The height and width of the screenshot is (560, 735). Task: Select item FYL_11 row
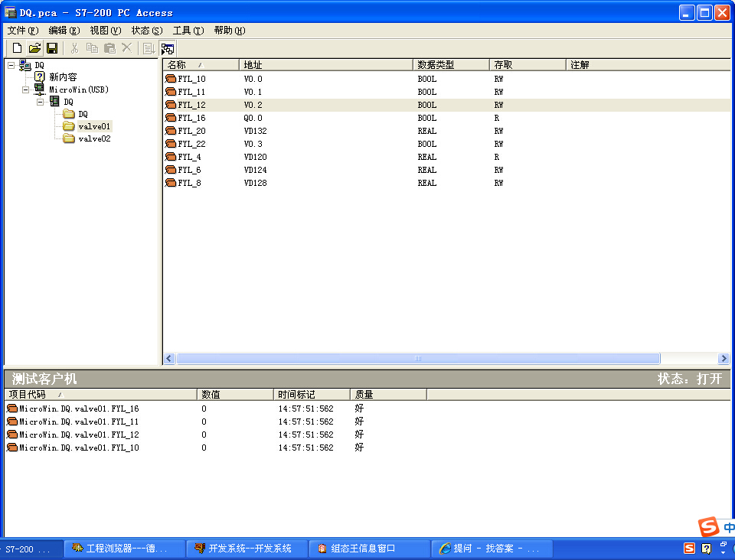(x=446, y=92)
